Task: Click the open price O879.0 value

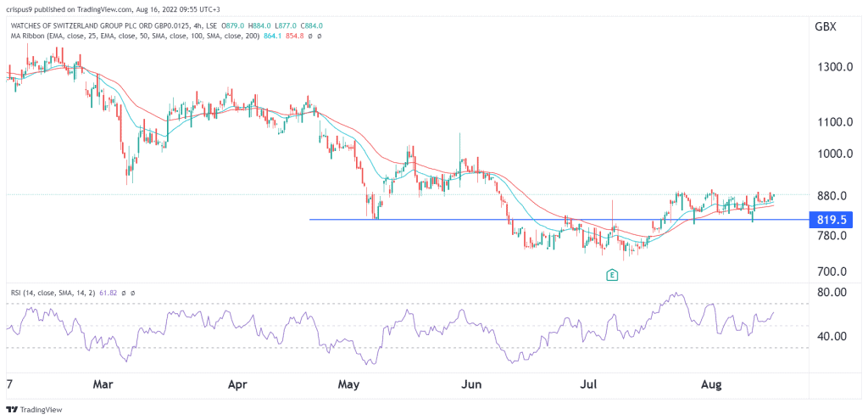Action: pyautogui.click(x=234, y=25)
